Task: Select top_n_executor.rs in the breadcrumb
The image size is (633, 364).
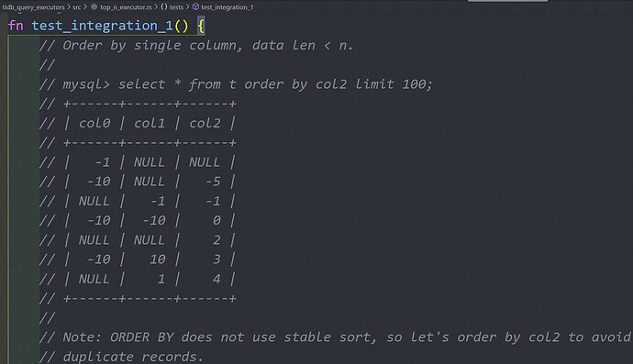Action: 126,7
